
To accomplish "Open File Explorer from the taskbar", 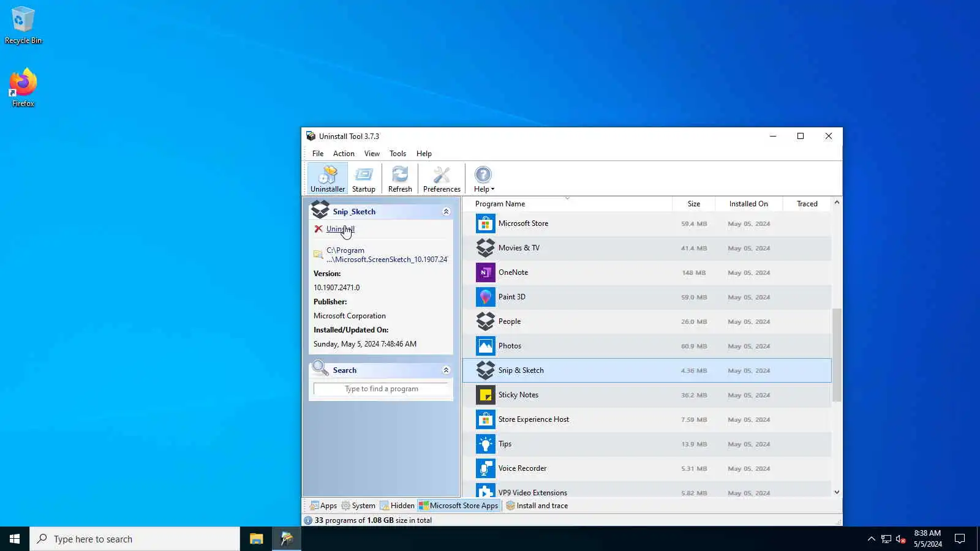I will click(x=256, y=539).
